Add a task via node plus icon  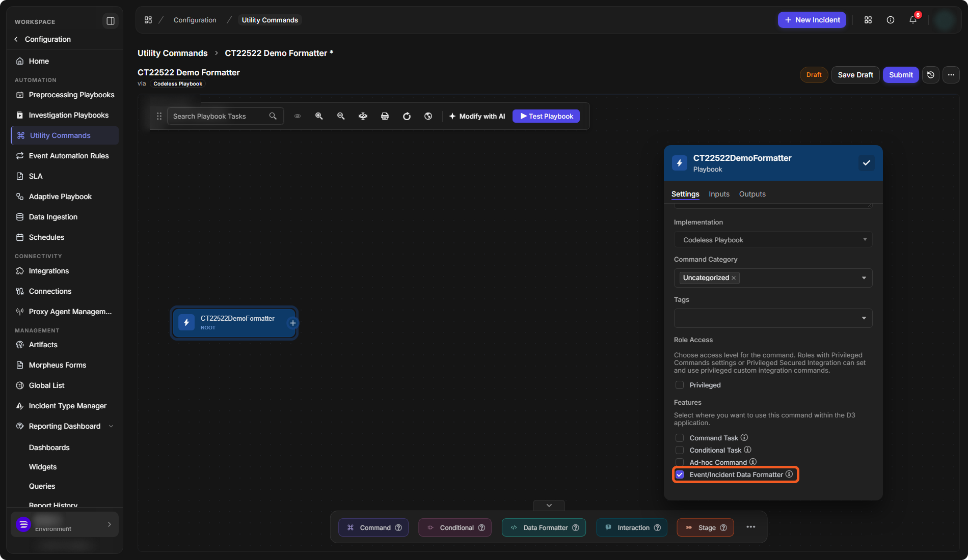293,323
